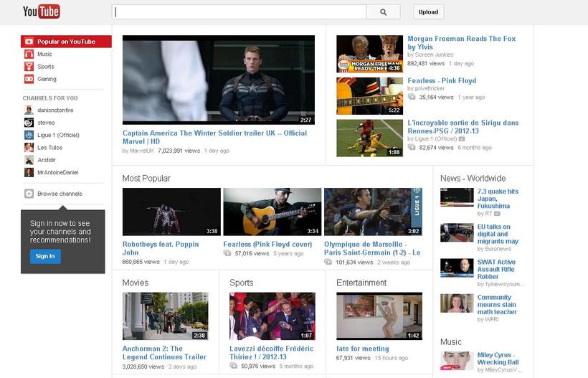Open 7.3 quake hits Japan news link
Image resolution: width=588 pixels, height=378 pixels.
coord(498,199)
